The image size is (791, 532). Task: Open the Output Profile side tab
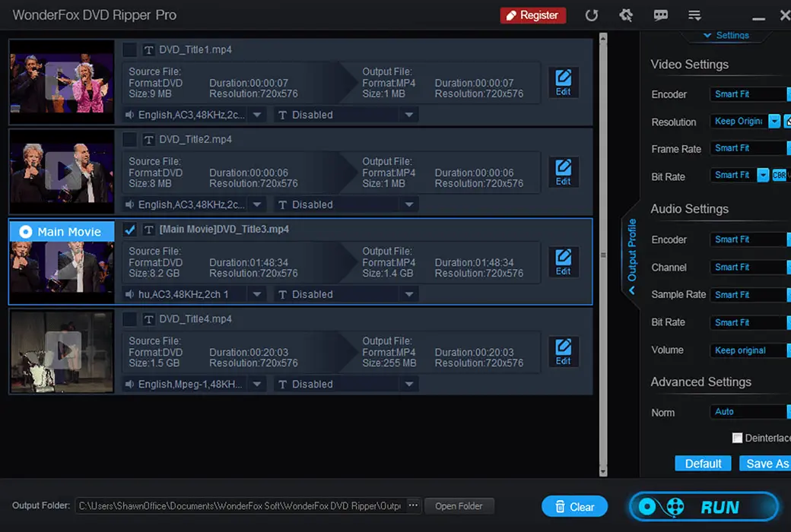coord(631,256)
